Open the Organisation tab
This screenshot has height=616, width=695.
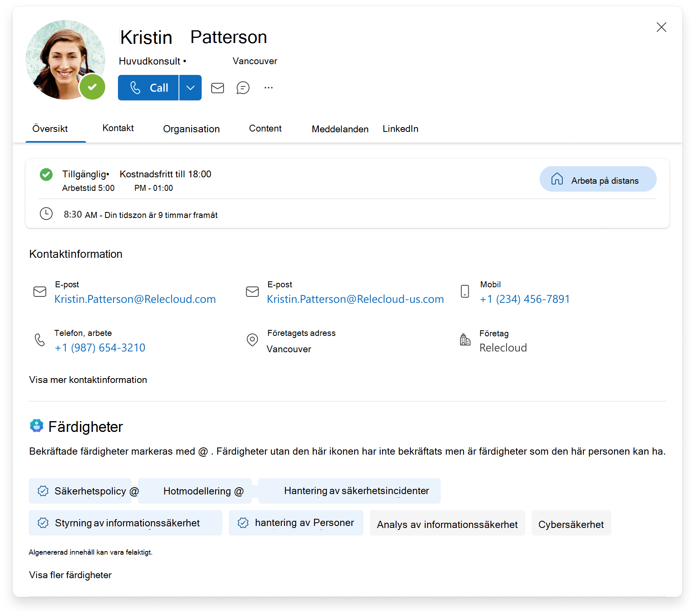click(191, 129)
